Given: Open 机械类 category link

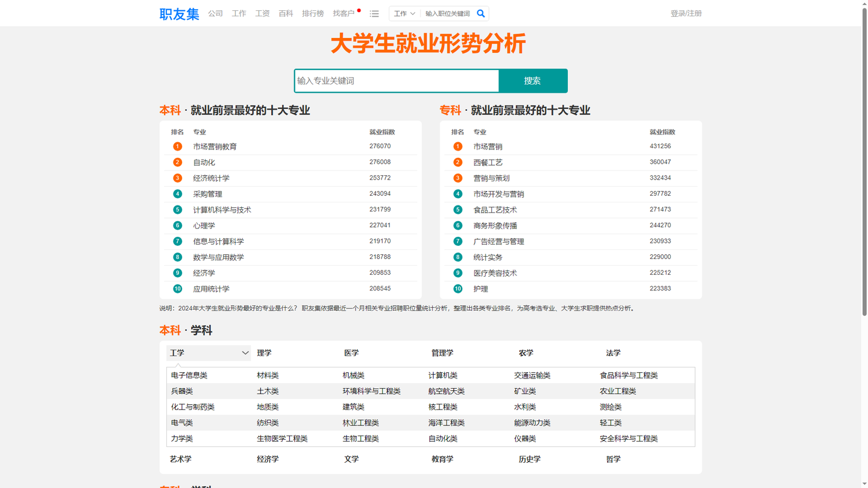Looking at the screenshot, I should (354, 375).
